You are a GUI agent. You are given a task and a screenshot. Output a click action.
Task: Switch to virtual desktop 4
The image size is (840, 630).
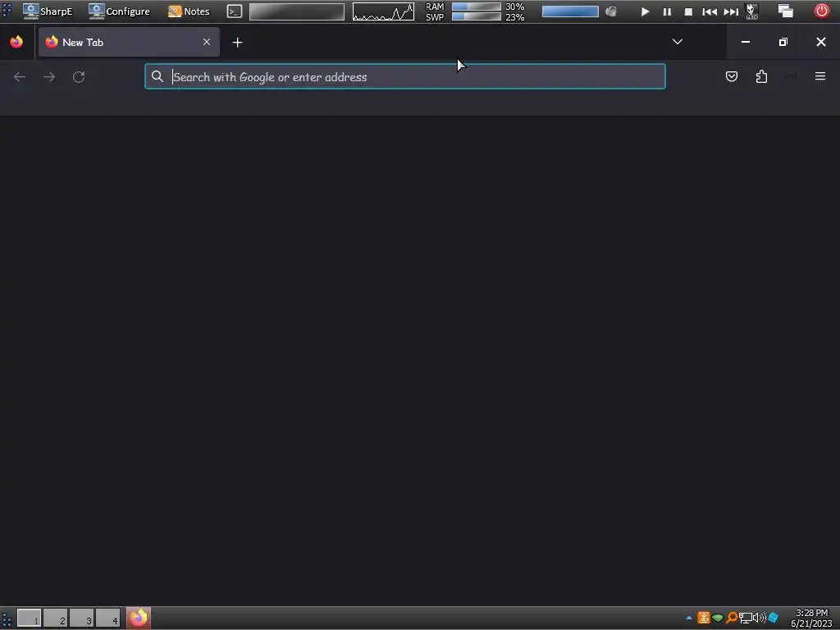coord(107,619)
